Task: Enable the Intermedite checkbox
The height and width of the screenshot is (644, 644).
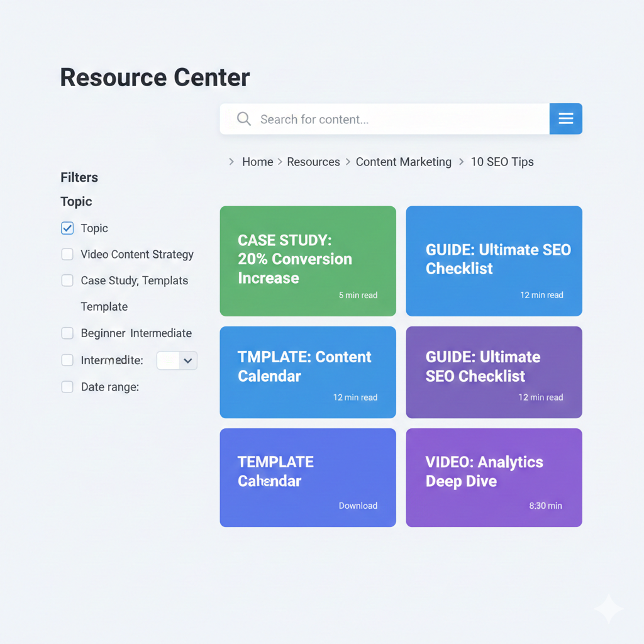Action: (67, 360)
